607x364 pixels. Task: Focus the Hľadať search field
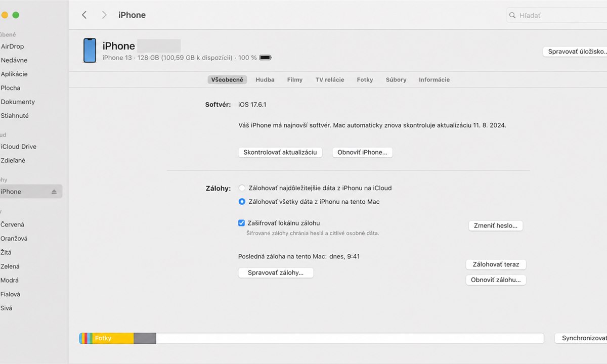(x=556, y=16)
